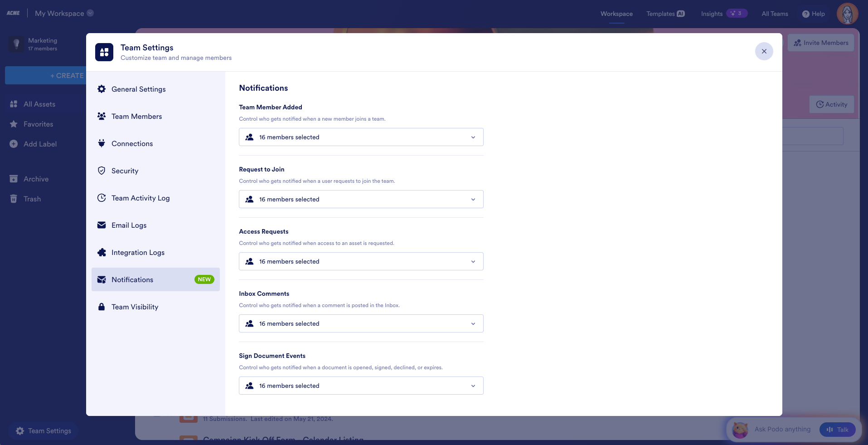The image size is (868, 445).
Task: Click the Add Label plus icon
Action: pos(14,144)
